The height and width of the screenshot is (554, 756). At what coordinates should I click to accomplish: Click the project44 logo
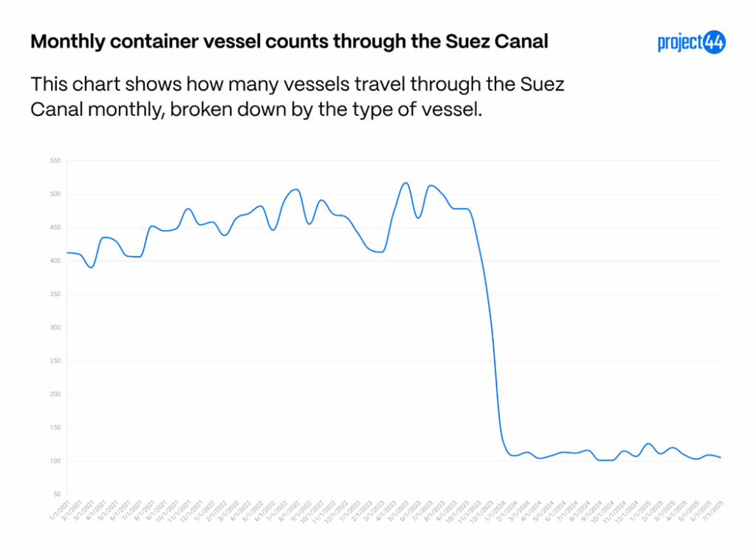pos(691,43)
